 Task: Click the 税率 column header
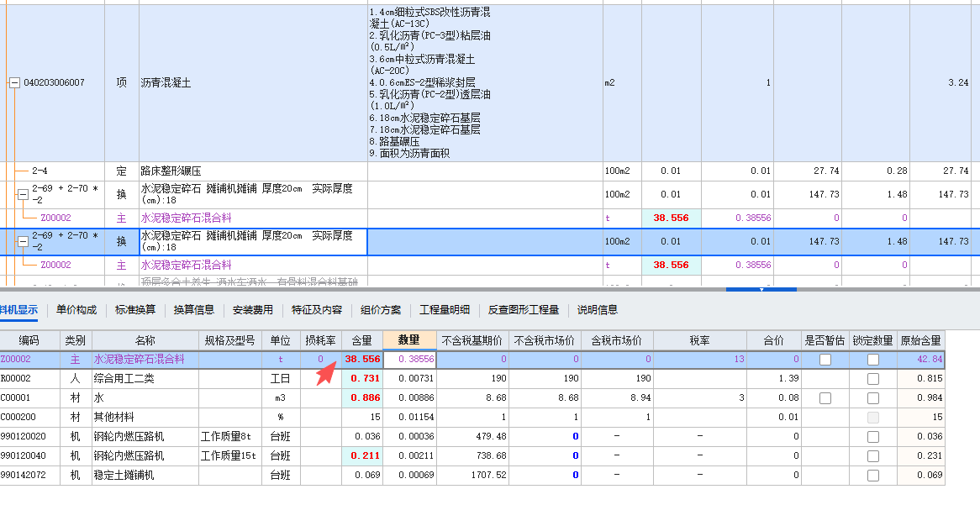pyautogui.click(x=700, y=340)
